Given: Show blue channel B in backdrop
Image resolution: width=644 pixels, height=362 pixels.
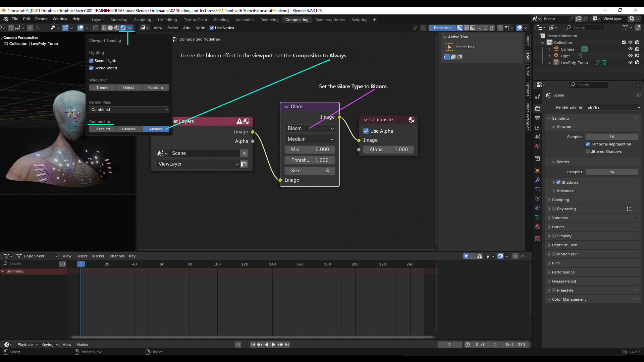Looking at the screenshot, I should (492, 28).
